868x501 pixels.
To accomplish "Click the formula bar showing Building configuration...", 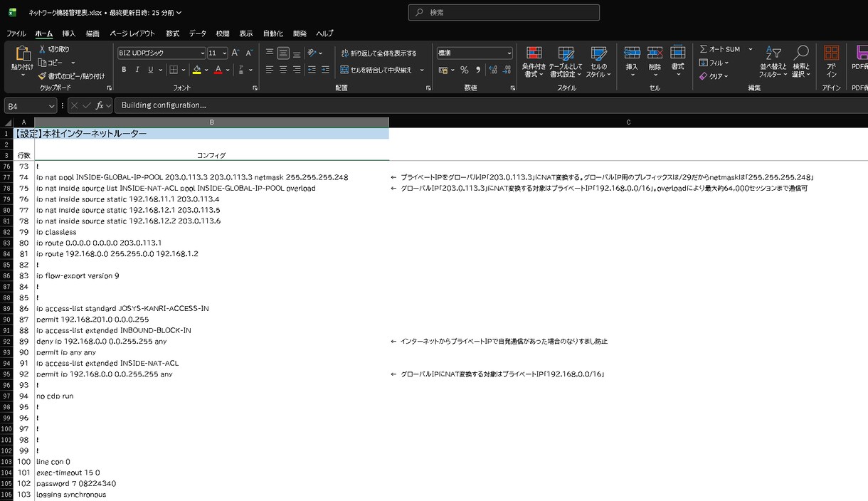I will (x=491, y=105).
